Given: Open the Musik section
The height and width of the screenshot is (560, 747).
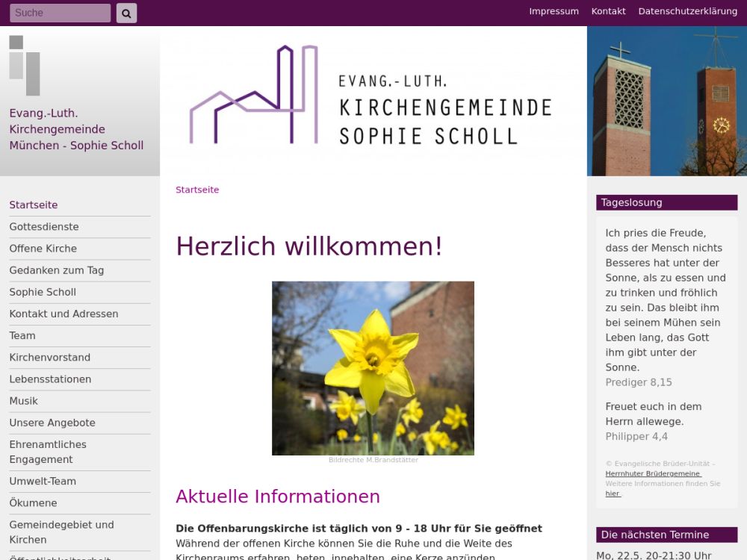Looking at the screenshot, I should pyautogui.click(x=24, y=401).
